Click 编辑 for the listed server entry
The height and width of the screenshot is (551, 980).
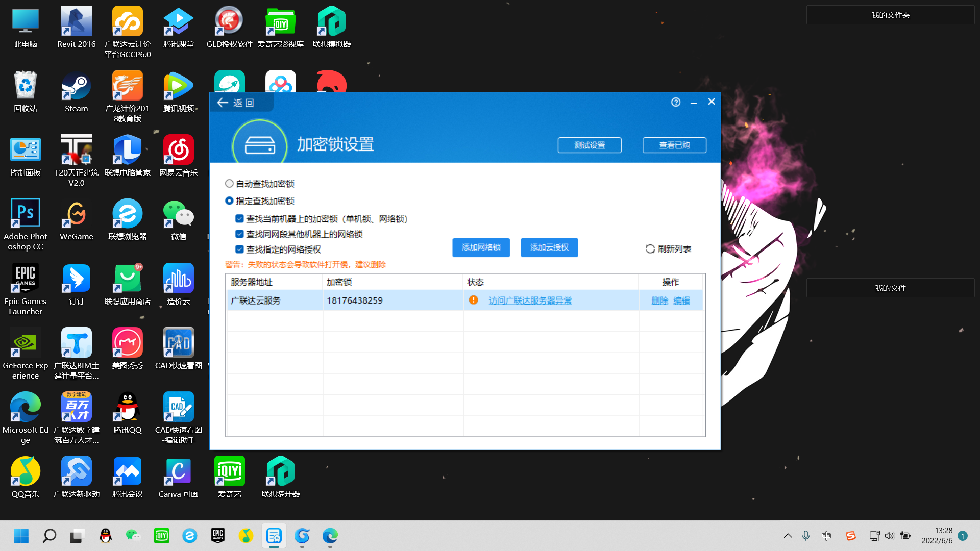pos(682,300)
